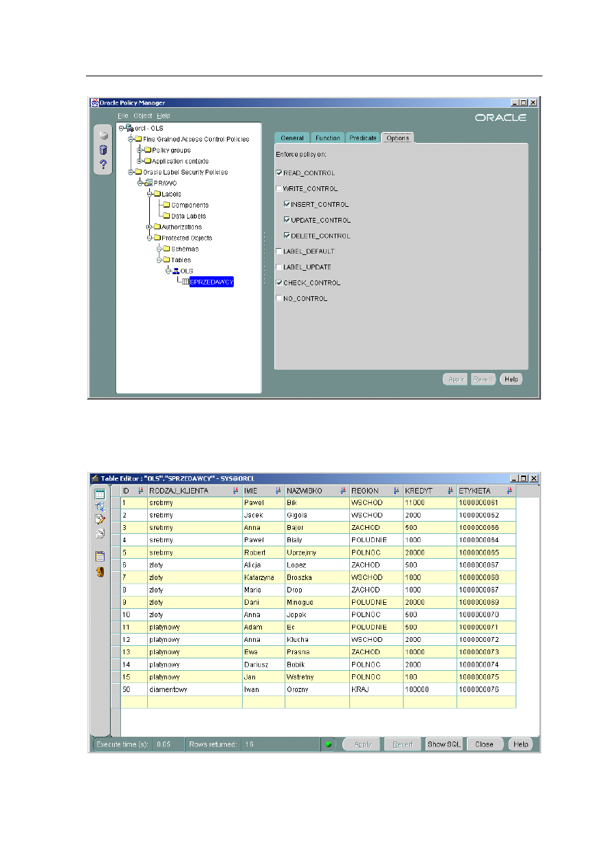
Task: Click the blue question mark help icon
Action: tap(103, 165)
